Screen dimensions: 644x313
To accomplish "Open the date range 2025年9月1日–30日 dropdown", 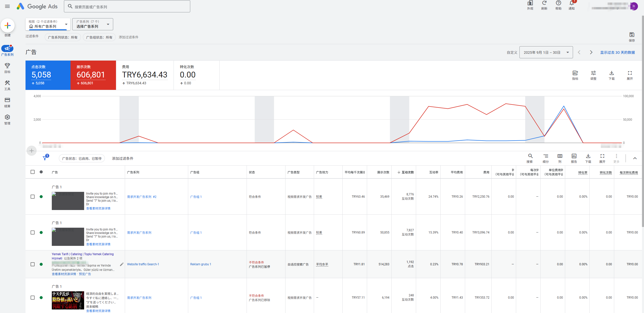I will [x=546, y=53].
